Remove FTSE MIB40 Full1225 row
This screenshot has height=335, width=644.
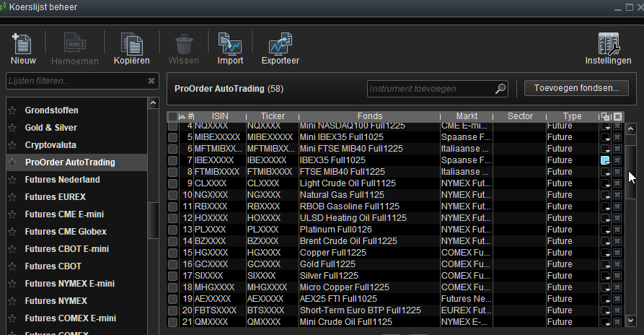[x=617, y=172]
